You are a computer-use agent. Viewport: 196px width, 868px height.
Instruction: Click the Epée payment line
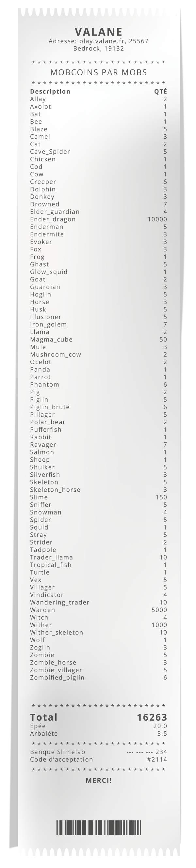coord(99,726)
